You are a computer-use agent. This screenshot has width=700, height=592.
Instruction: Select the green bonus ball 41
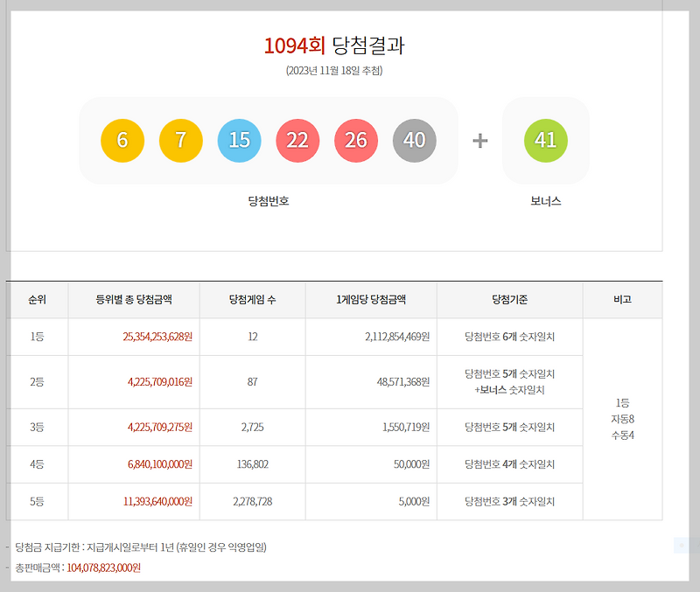tap(545, 141)
